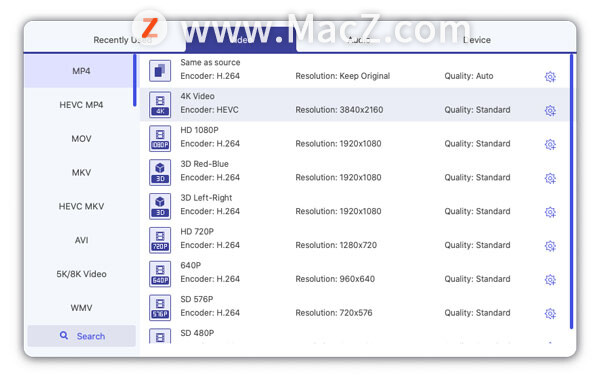Click Resolution: 720x576 text
600x383 pixels.
point(334,313)
